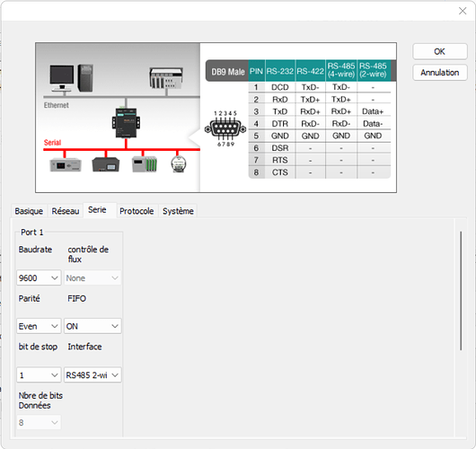Viewport: 476px width, 449px height.
Task: Switch to the Réseau tab
Action: pyautogui.click(x=66, y=211)
